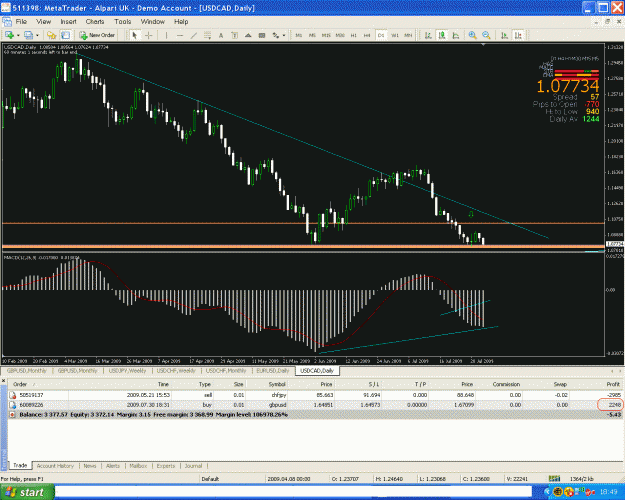This screenshot has width=625, height=500.
Task: Switch to Bar Chart display
Action: 428,35
